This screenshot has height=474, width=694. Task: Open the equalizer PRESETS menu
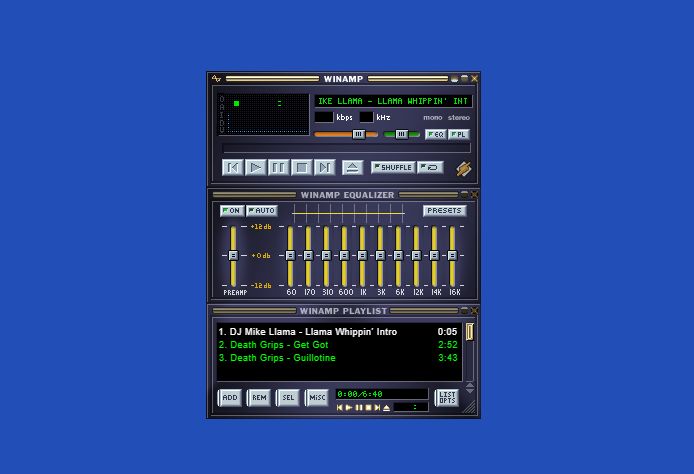click(444, 211)
